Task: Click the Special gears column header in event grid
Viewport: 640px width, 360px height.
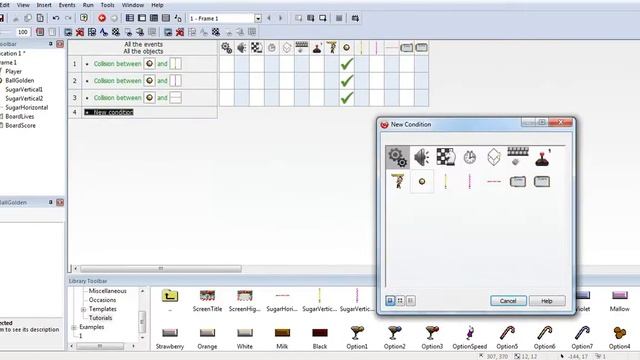Action: pyautogui.click(x=227, y=48)
